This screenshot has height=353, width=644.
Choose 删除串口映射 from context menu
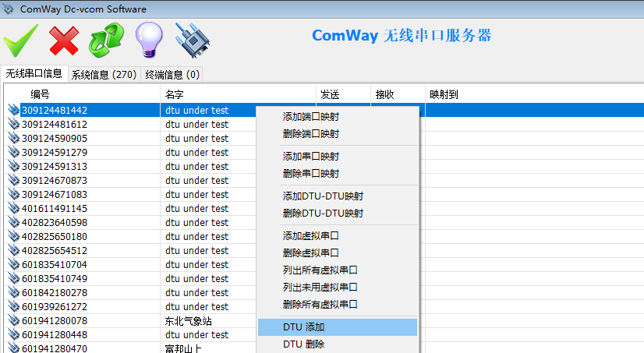pos(338,174)
